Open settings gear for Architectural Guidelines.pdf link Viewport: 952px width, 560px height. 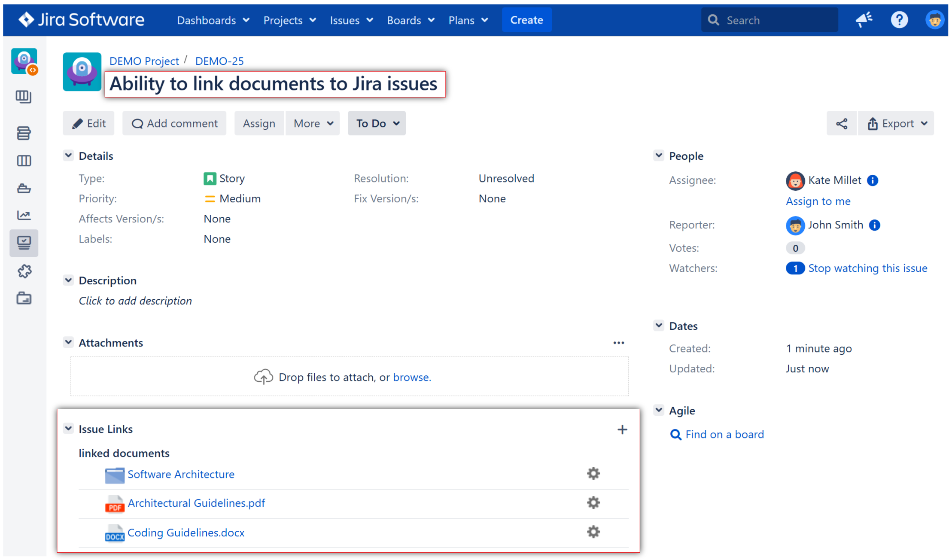[x=593, y=502]
